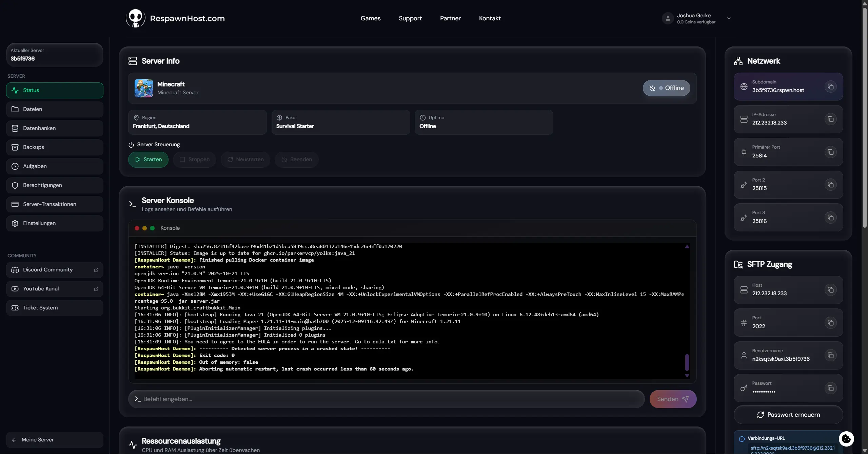Click the console scroll-down arrow
Screen dimensions: 868x454
click(x=687, y=376)
